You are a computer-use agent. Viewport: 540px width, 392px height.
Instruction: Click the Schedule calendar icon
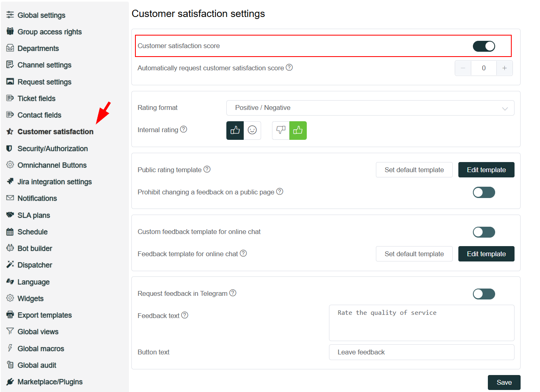tap(10, 232)
